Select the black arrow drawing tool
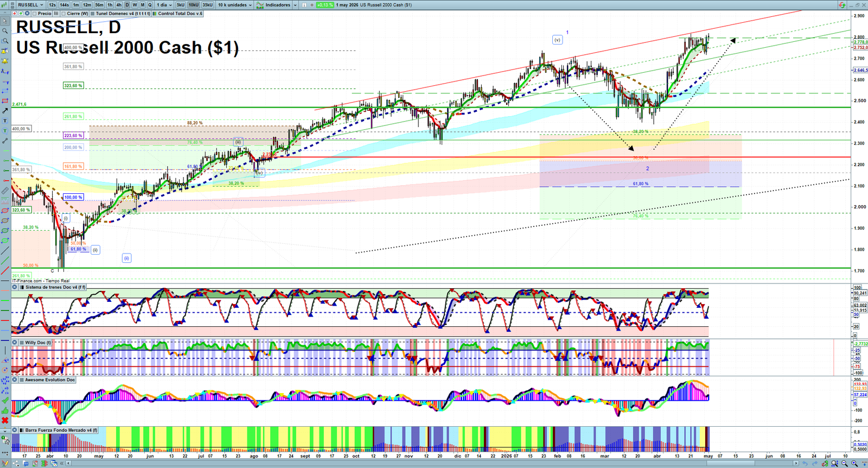 pos(5,111)
